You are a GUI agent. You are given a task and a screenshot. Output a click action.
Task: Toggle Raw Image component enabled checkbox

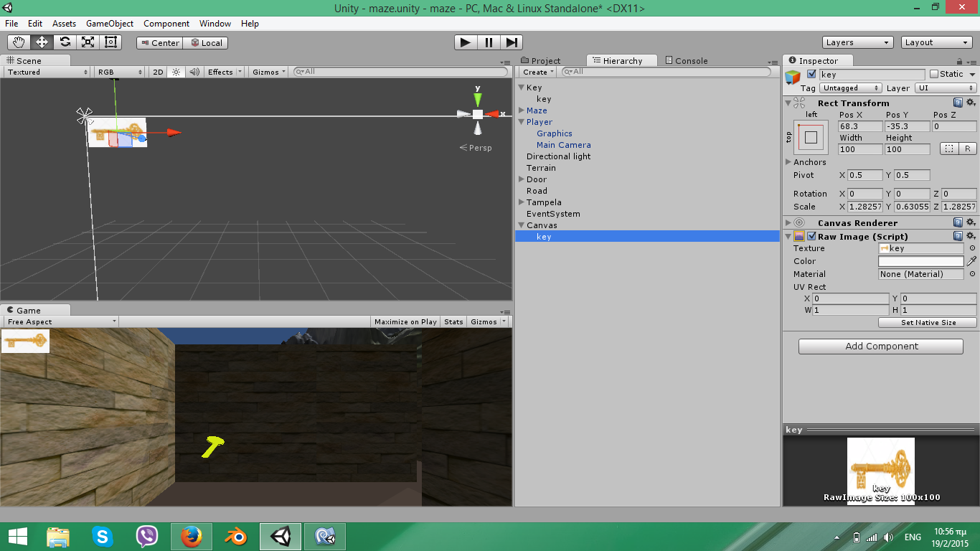[811, 236]
